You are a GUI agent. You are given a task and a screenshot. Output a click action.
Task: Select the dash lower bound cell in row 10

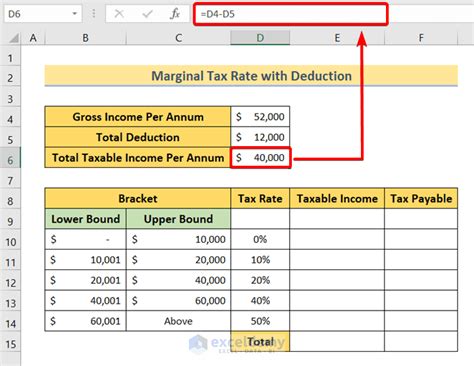tap(86, 239)
